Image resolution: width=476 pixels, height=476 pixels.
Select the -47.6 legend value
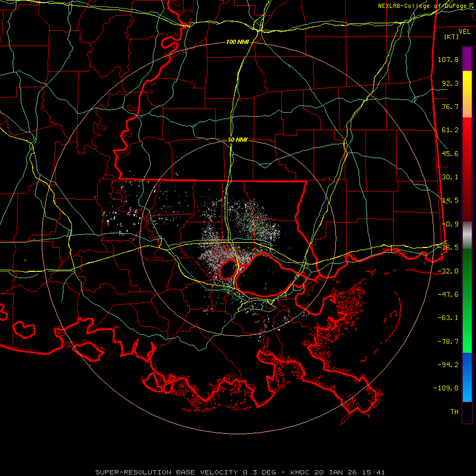click(x=448, y=295)
